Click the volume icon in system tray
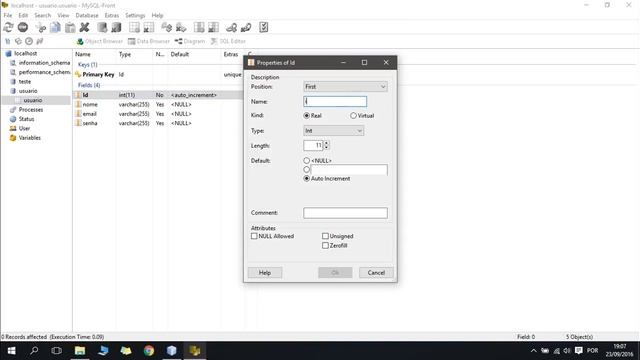The image size is (640, 360). [x=567, y=351]
